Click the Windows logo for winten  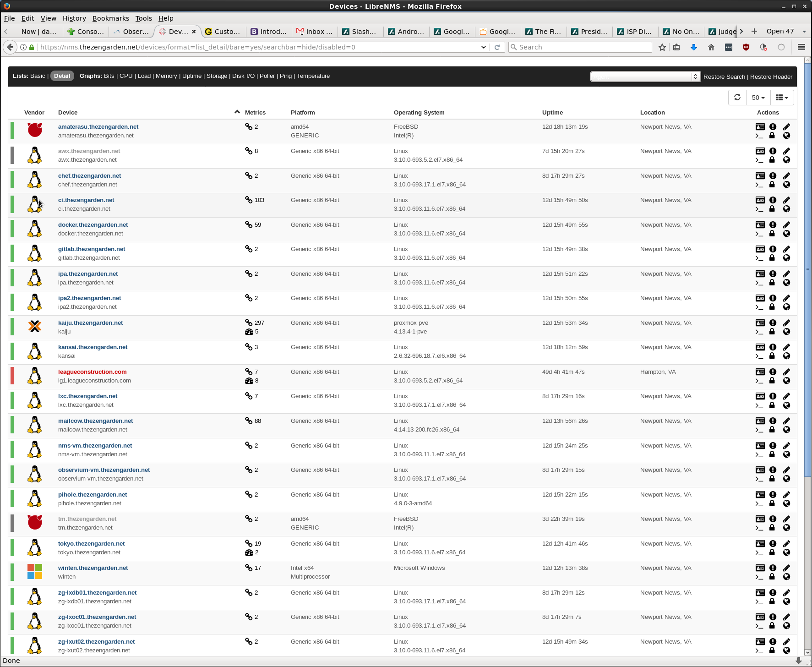35,571
